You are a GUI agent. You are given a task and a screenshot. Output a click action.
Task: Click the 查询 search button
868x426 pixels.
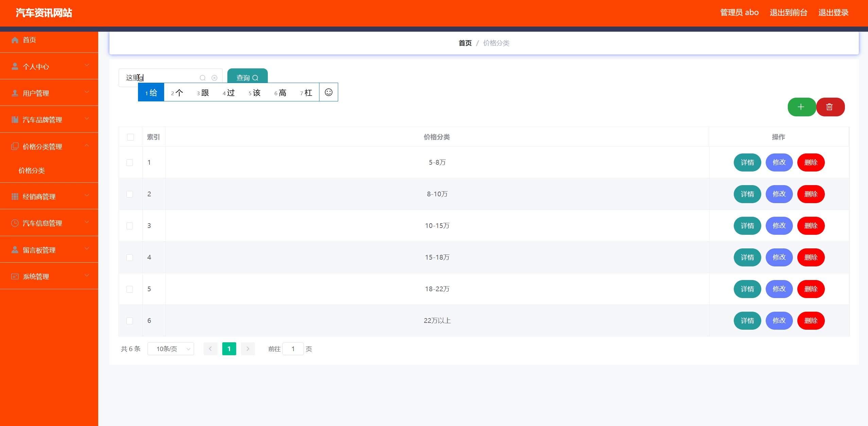tap(247, 78)
